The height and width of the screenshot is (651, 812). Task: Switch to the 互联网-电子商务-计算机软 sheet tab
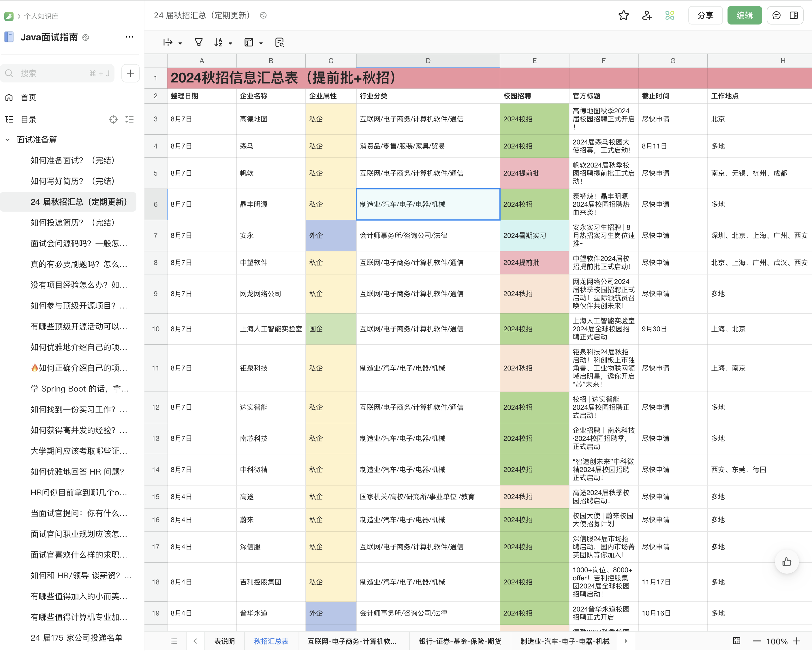(x=352, y=641)
